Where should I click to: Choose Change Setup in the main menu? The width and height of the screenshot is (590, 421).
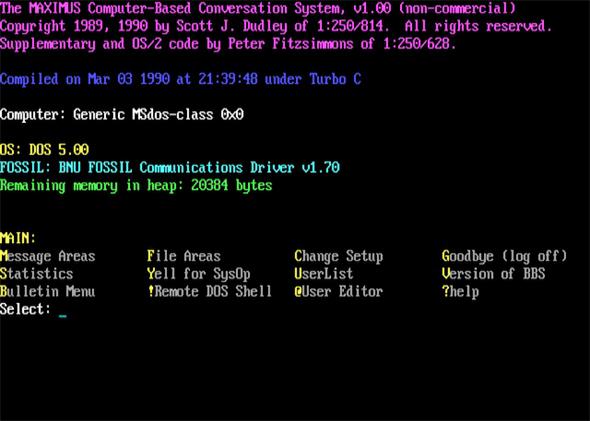tap(339, 257)
